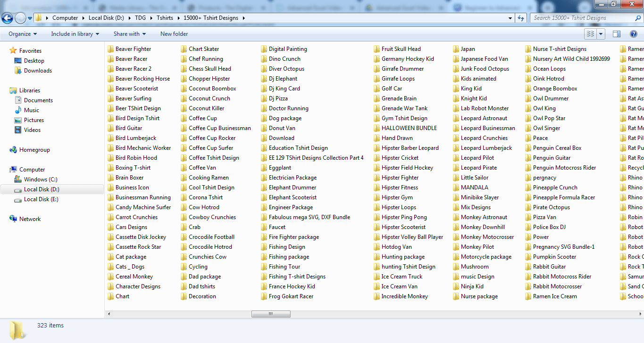Image resolution: width=644 pixels, height=343 pixels.
Task: Click the Forward navigation arrow button
Action: click(x=20, y=18)
